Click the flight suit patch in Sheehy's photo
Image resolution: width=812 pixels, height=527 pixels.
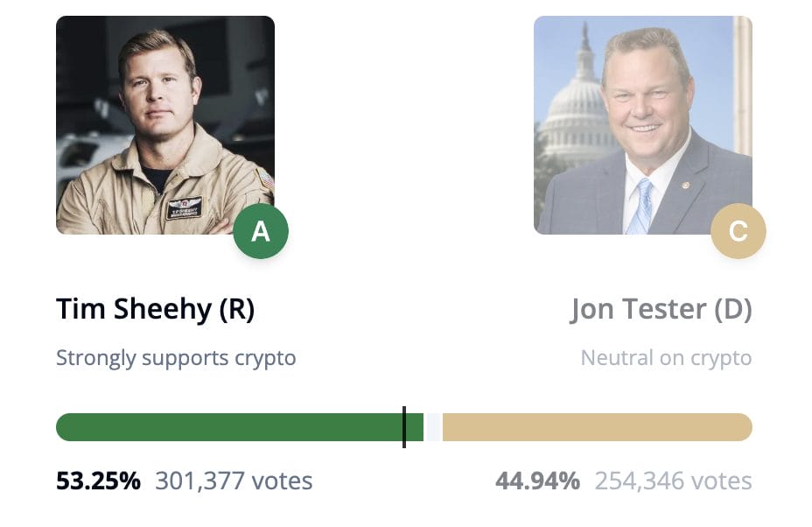click(x=185, y=207)
